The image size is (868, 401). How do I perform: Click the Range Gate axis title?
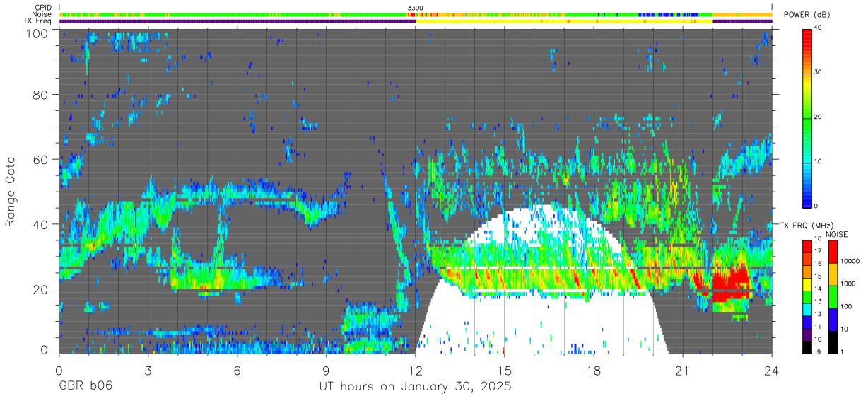click(x=11, y=192)
